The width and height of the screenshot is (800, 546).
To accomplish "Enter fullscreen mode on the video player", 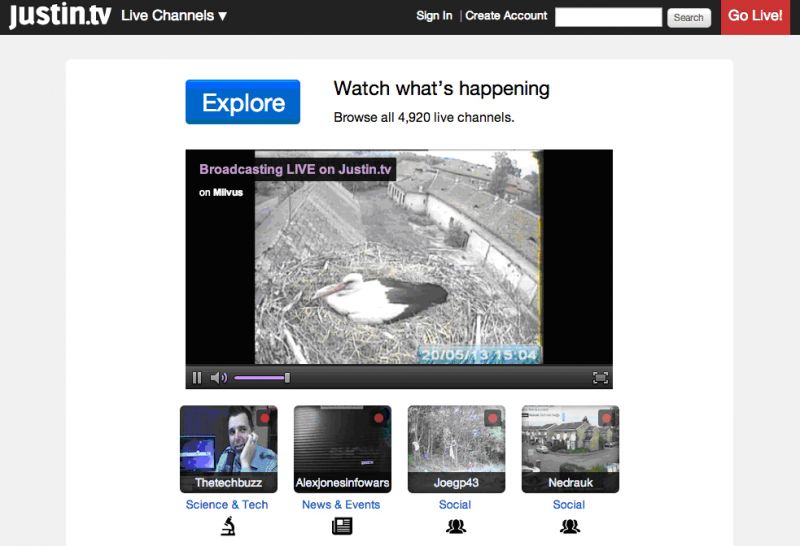I will point(600,378).
